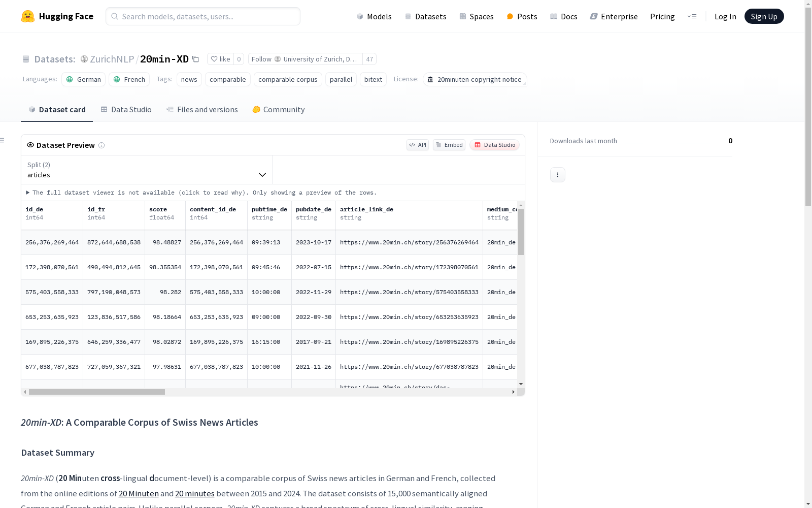Expand the full dataset viewer not available notice
The height and width of the screenshot is (508, 812).
click(201, 193)
